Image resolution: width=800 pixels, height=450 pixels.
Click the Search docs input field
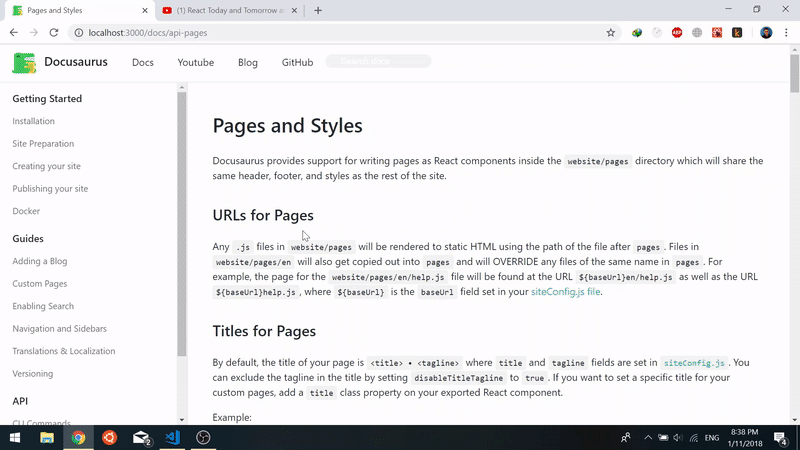pyautogui.click(x=379, y=61)
